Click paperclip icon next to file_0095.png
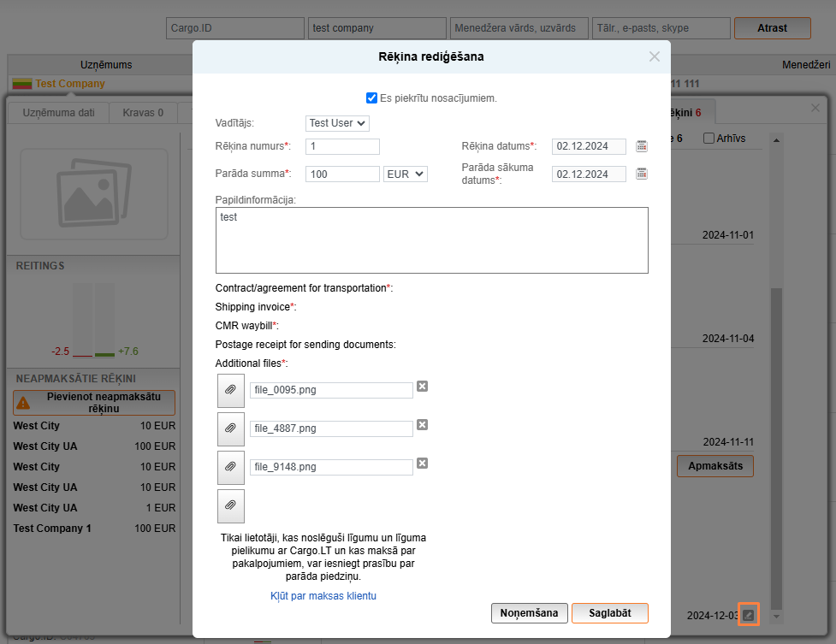This screenshot has width=836, height=644. (x=230, y=390)
